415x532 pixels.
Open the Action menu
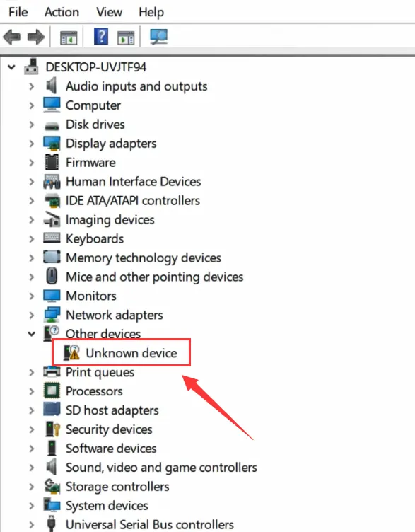click(x=62, y=12)
